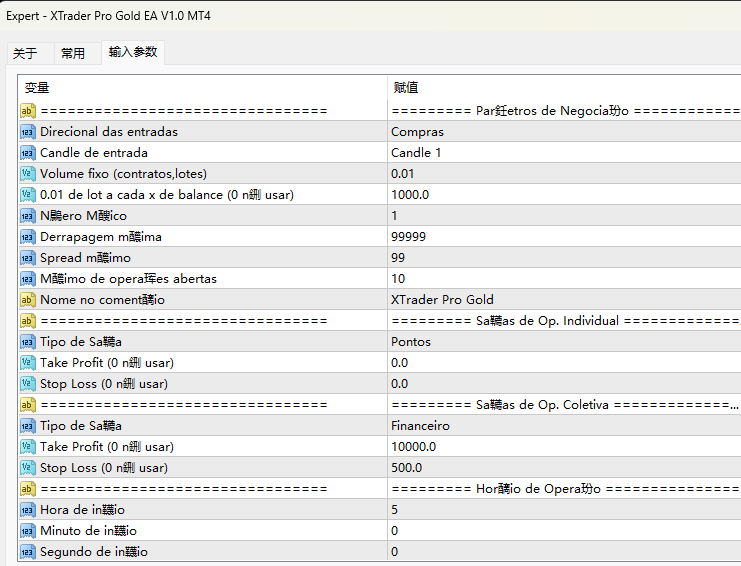Click the string icon beside Nome no comentário

[x=28, y=300]
